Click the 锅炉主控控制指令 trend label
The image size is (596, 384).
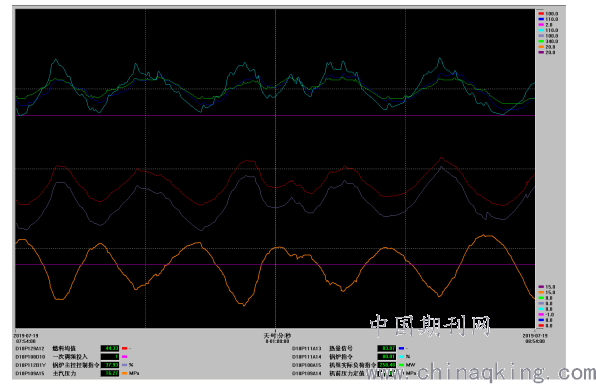tap(76, 365)
